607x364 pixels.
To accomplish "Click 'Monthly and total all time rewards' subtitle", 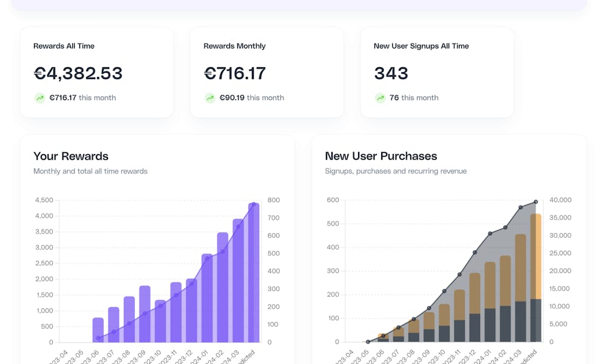I will 90,171.
